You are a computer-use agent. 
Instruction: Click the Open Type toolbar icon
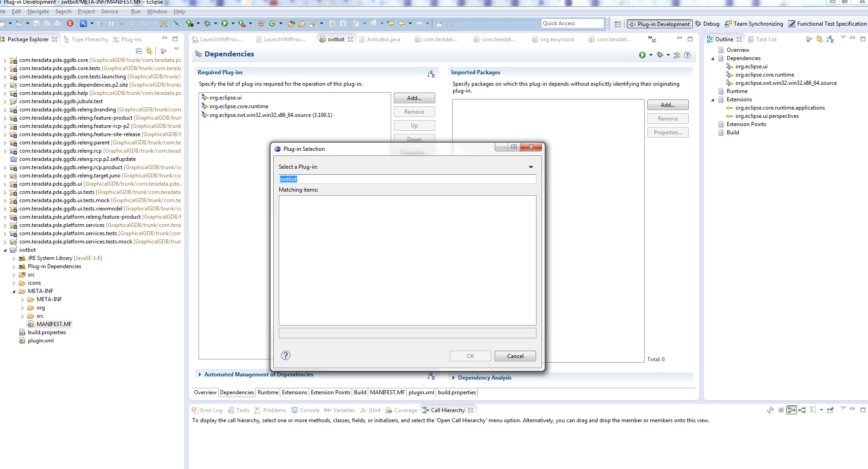coord(291,23)
